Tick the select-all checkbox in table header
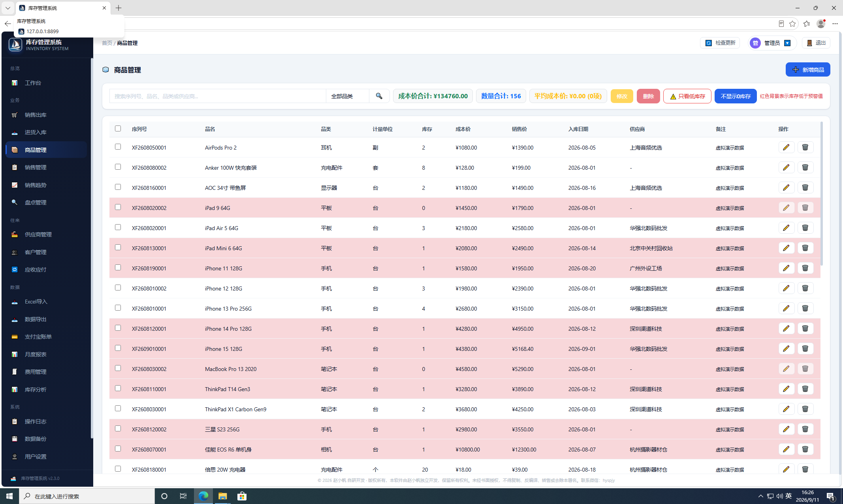This screenshot has height=504, width=843. tap(118, 128)
